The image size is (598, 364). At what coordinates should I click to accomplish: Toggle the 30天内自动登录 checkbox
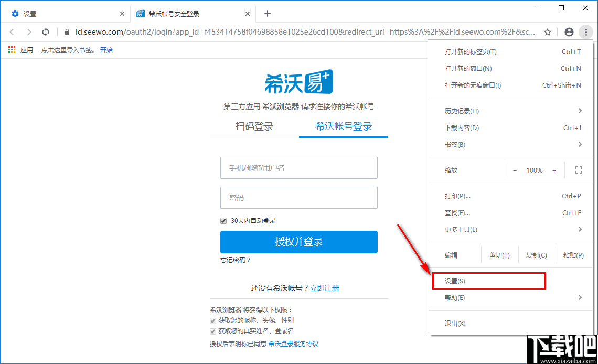[223, 221]
